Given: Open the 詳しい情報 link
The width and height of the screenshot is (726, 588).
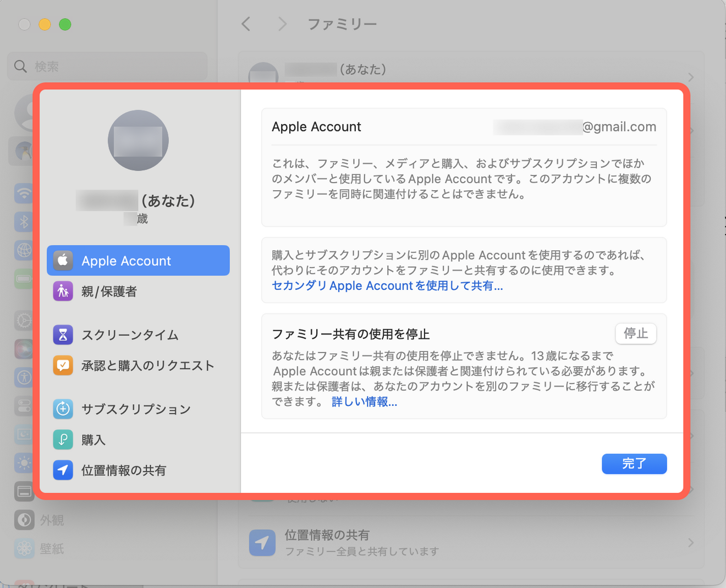Looking at the screenshot, I should click(x=365, y=402).
